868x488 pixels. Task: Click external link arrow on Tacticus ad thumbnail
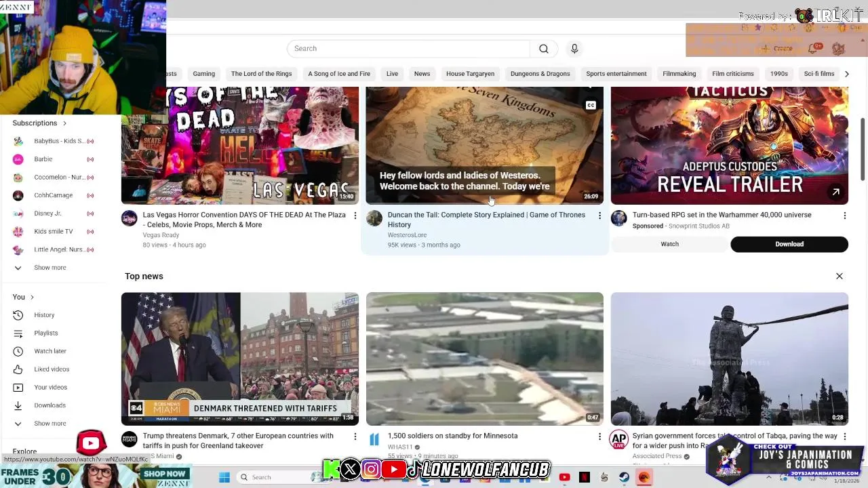click(835, 192)
